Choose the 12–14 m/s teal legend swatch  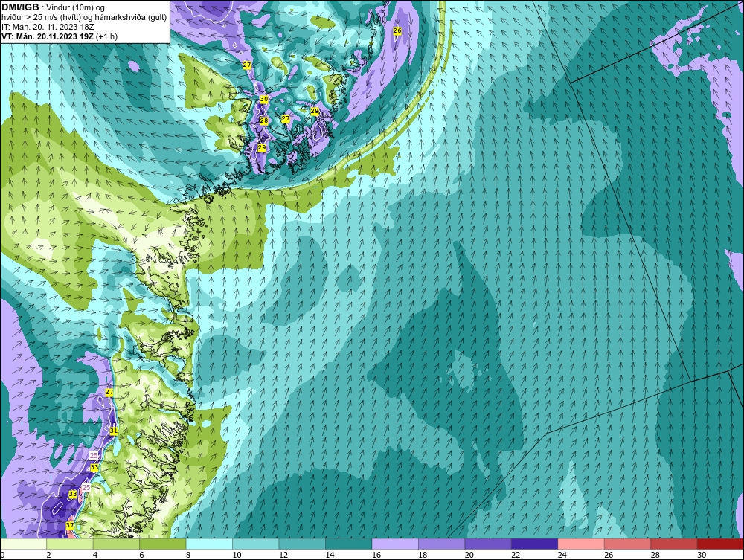(x=302, y=544)
